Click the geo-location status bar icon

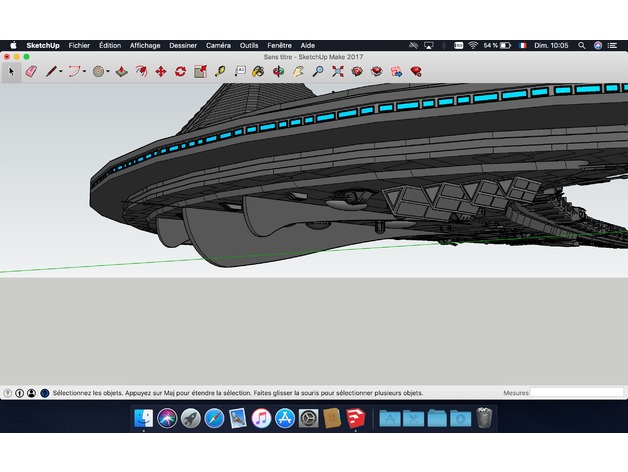click(8, 393)
